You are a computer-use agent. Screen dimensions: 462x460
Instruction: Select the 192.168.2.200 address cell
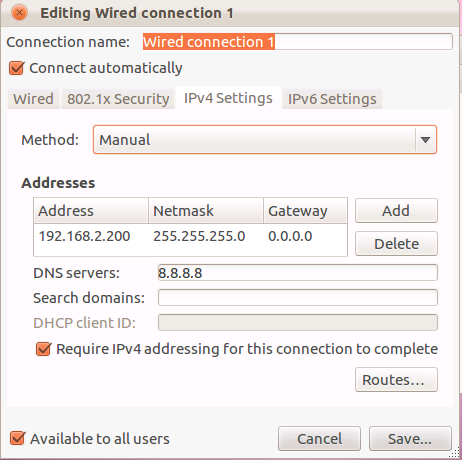tap(84, 236)
